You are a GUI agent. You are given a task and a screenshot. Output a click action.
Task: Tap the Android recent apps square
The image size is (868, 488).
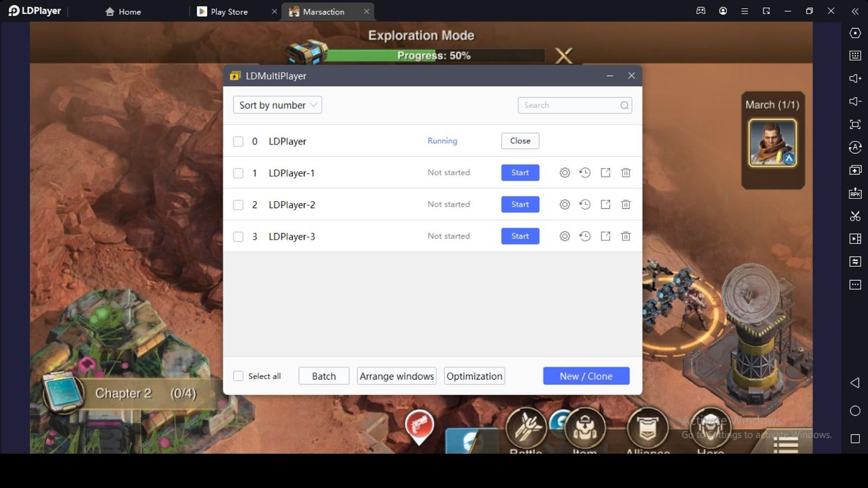[855, 439]
